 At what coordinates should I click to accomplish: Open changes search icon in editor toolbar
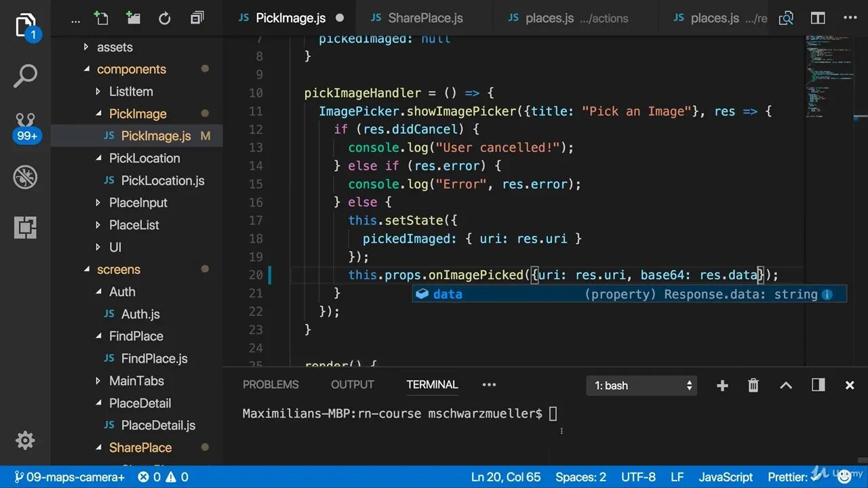point(786,18)
